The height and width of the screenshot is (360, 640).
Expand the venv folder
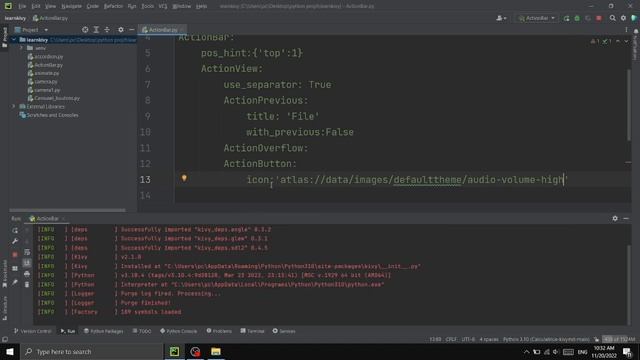point(21,48)
